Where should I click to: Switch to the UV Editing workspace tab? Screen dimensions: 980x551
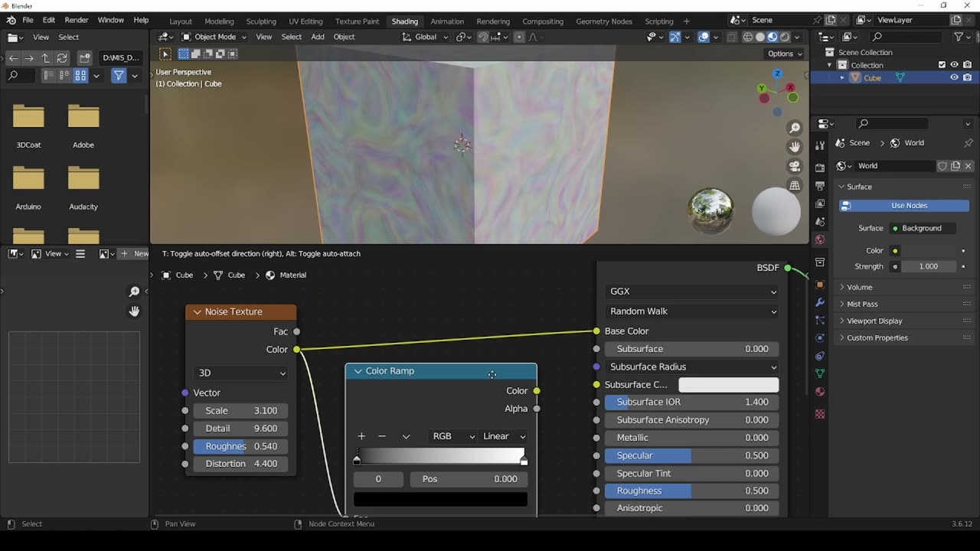[x=305, y=21]
